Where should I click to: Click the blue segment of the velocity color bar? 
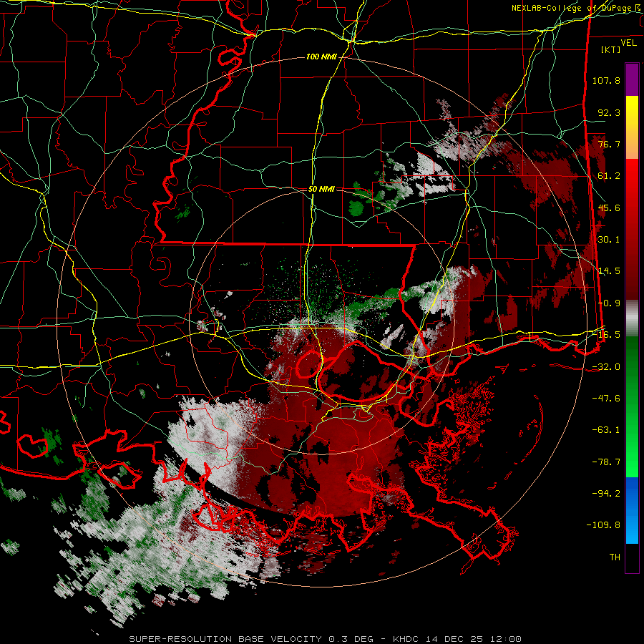tap(632, 510)
